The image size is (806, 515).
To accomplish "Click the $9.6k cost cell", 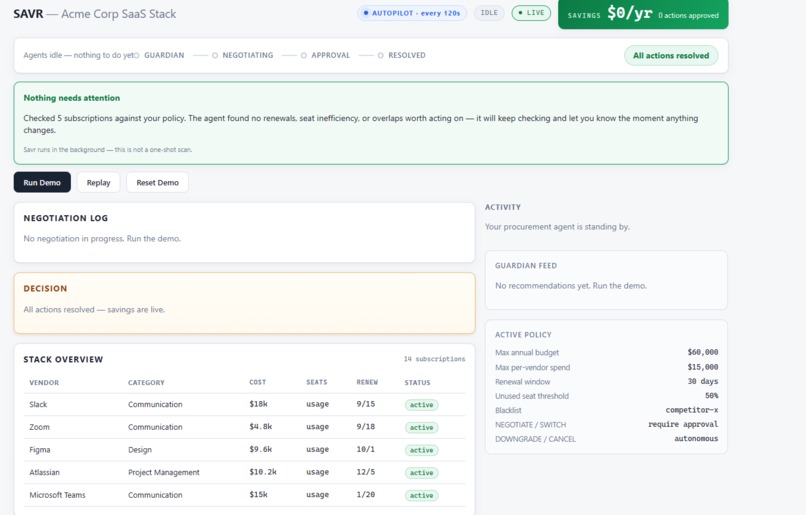I will [x=261, y=449].
